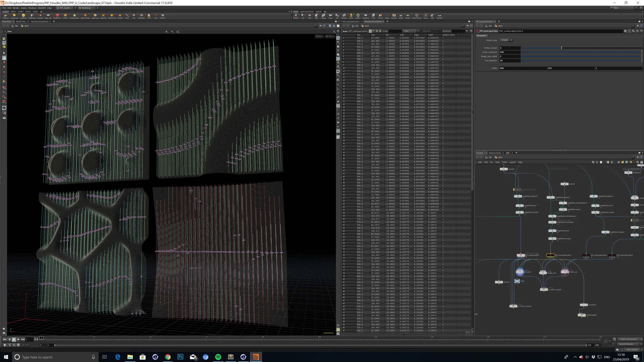Select the Cluster Points shelf tool

point(417,16)
